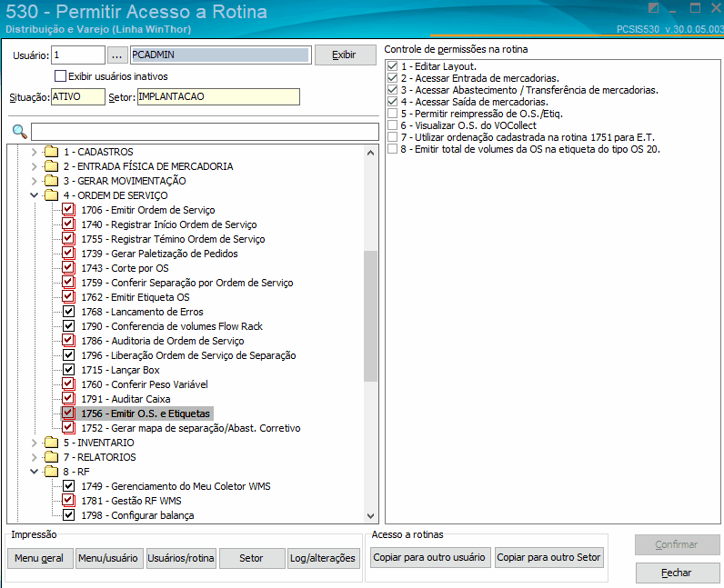Expand the 3 - GERAR MOVIMENTAÇÃO node

pyautogui.click(x=34, y=181)
